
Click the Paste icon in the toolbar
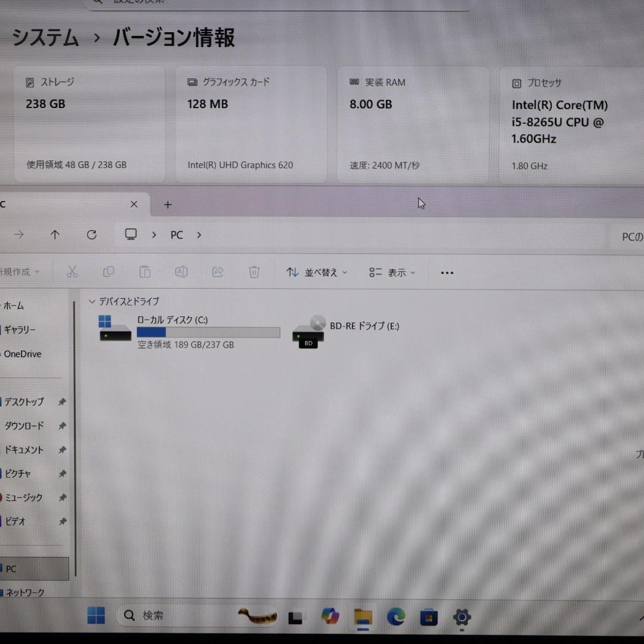point(145,271)
